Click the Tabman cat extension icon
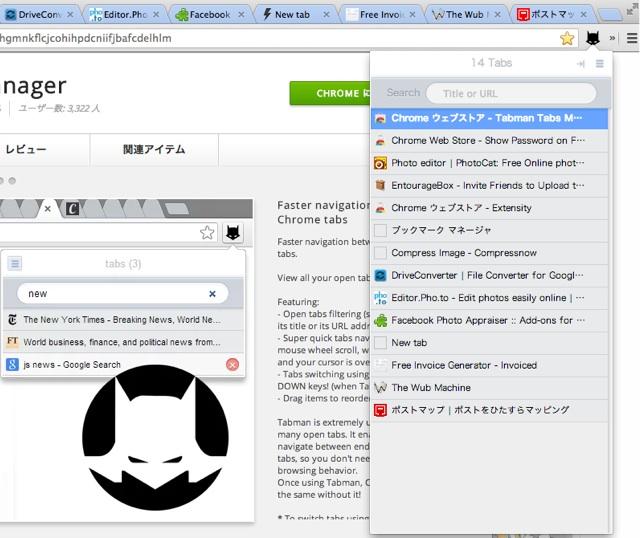The image size is (640, 538). tap(592, 38)
